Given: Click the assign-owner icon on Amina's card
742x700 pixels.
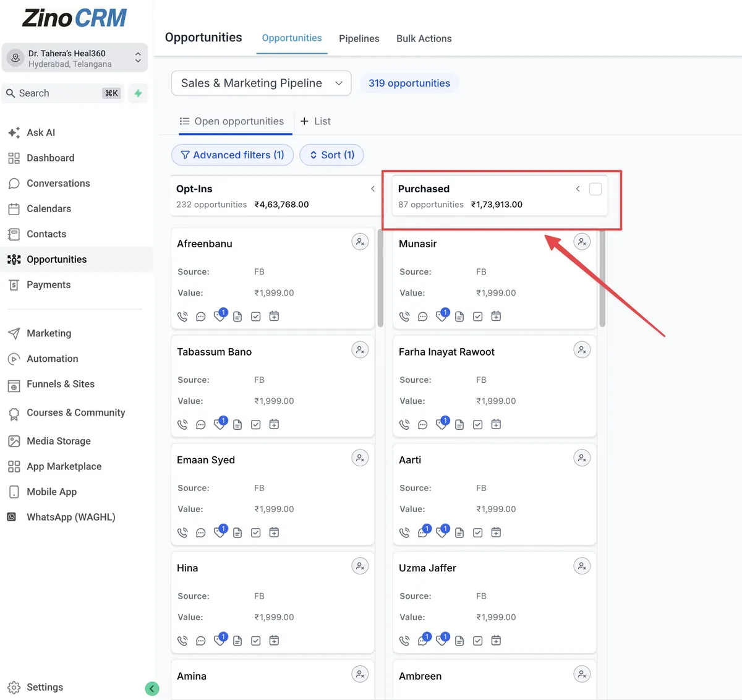Looking at the screenshot, I should coord(360,674).
